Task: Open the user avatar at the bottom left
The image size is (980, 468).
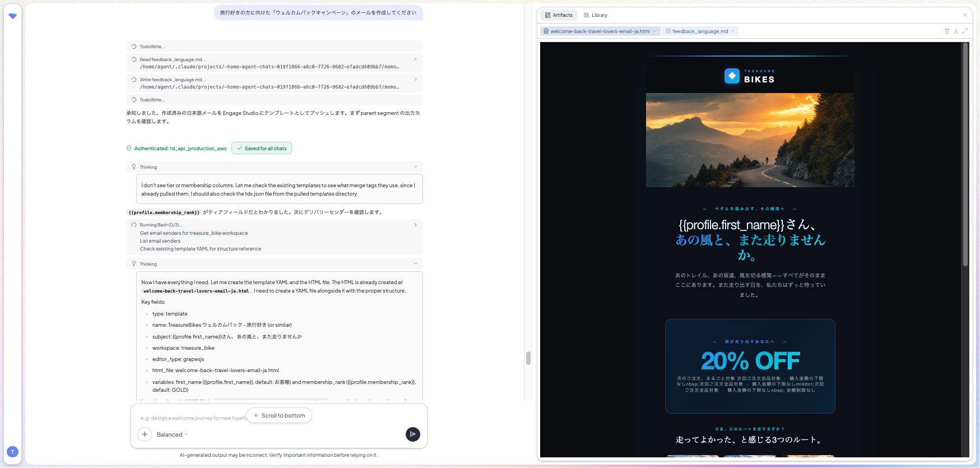Action: click(x=12, y=452)
